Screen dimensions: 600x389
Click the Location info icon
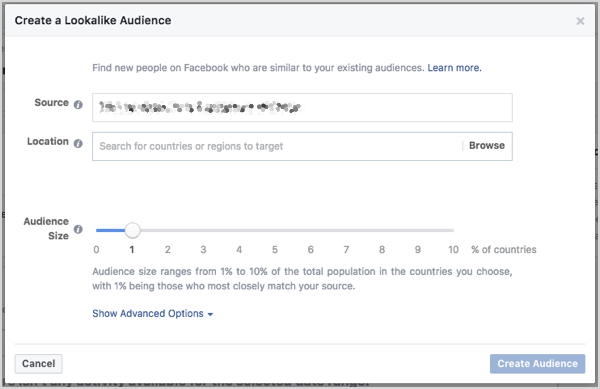(x=78, y=143)
